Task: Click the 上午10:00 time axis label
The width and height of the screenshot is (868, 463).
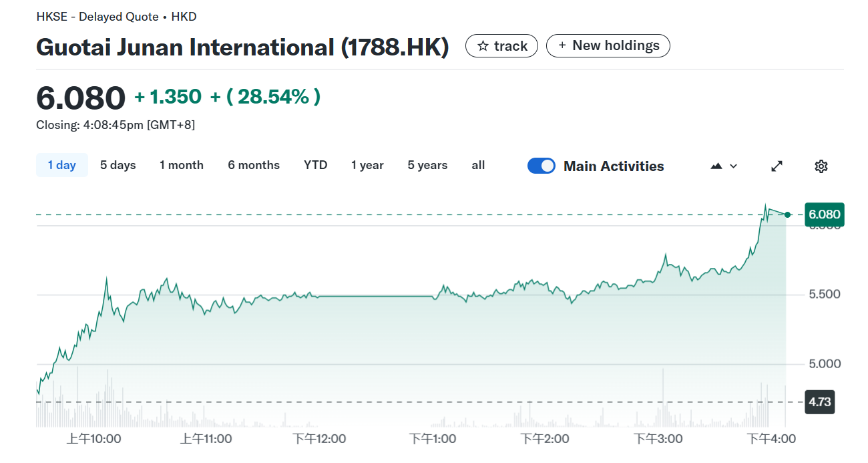Action: [x=93, y=438]
